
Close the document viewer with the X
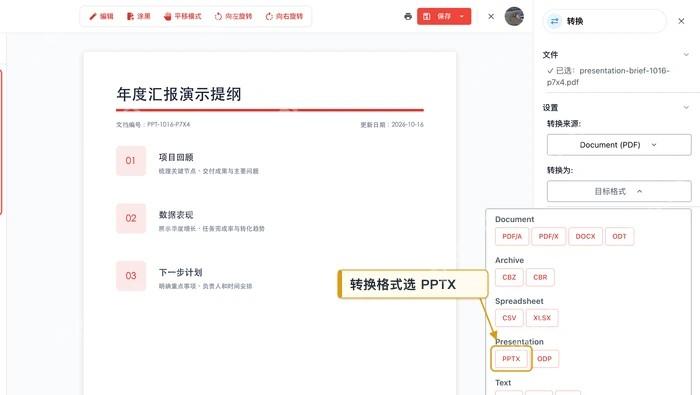click(491, 17)
